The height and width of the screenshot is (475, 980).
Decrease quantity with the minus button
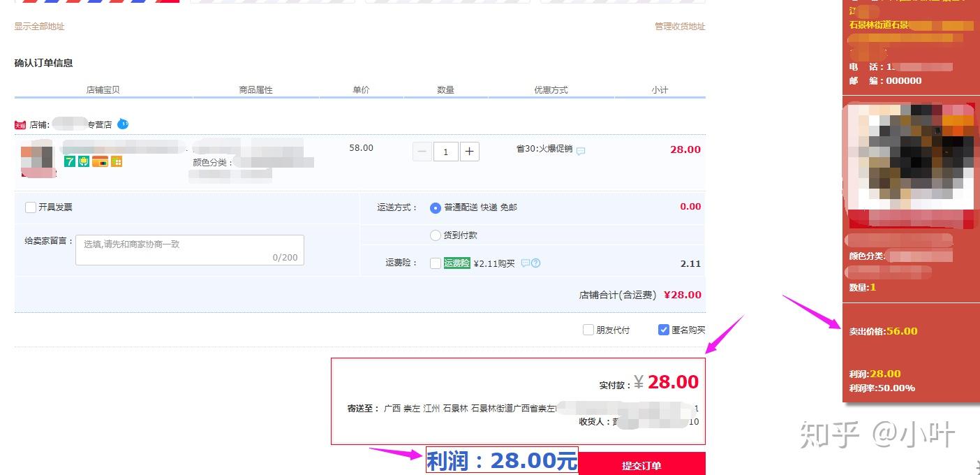pos(422,151)
